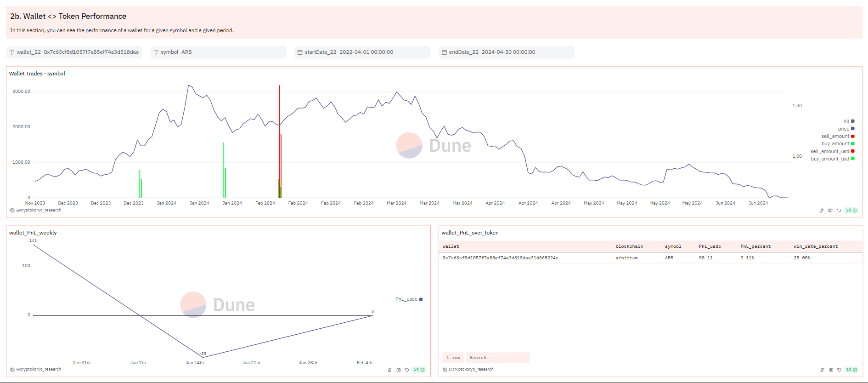Refresh the wallet_PnL_weekly chart
868x383 pixels.
coord(406,370)
